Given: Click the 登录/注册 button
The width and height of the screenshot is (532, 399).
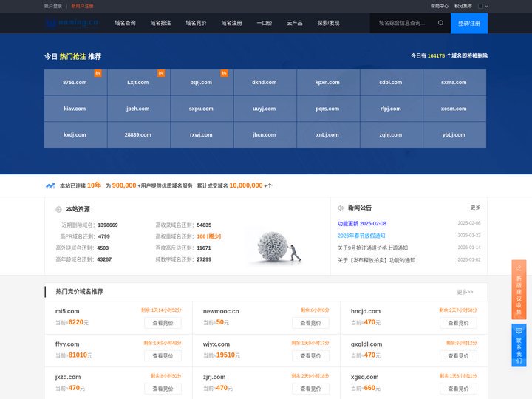Looking at the screenshot, I should (469, 23).
